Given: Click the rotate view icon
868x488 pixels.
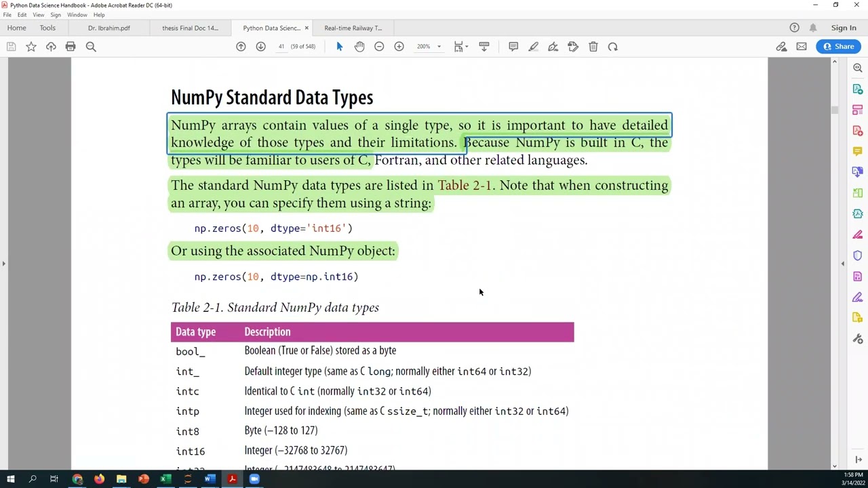Looking at the screenshot, I should pos(613,47).
